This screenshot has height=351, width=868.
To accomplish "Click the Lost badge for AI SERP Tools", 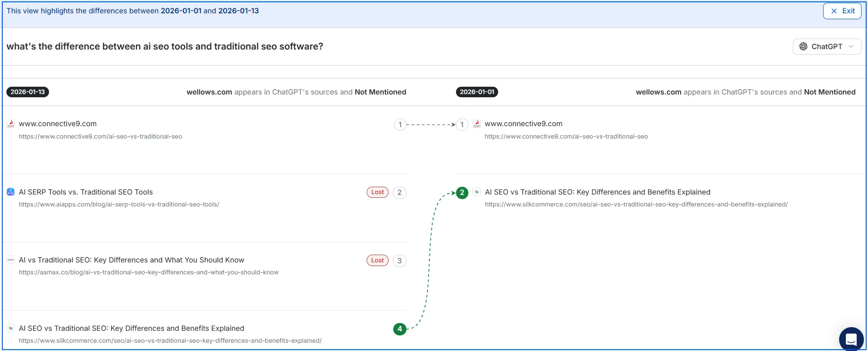I will [x=377, y=192].
